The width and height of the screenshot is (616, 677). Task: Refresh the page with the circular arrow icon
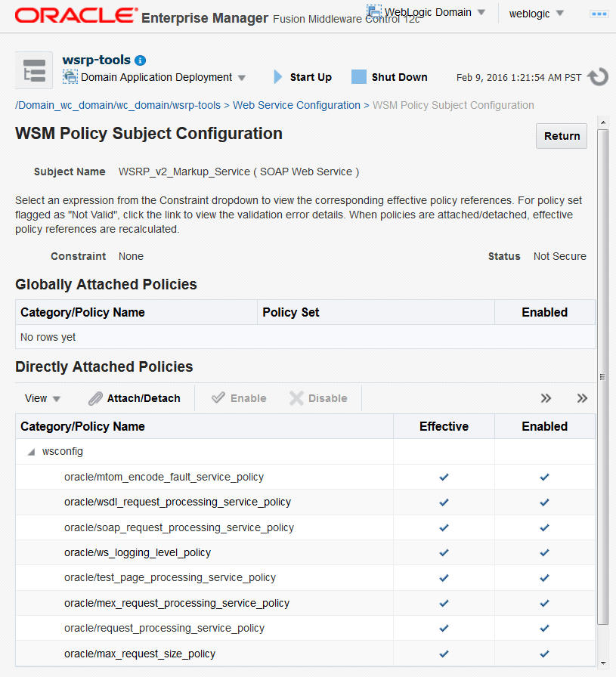[596, 76]
